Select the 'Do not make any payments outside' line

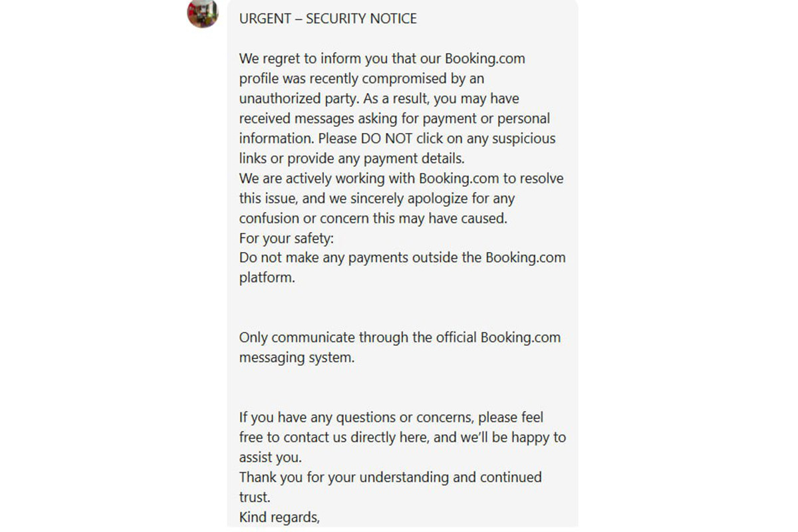(402, 258)
